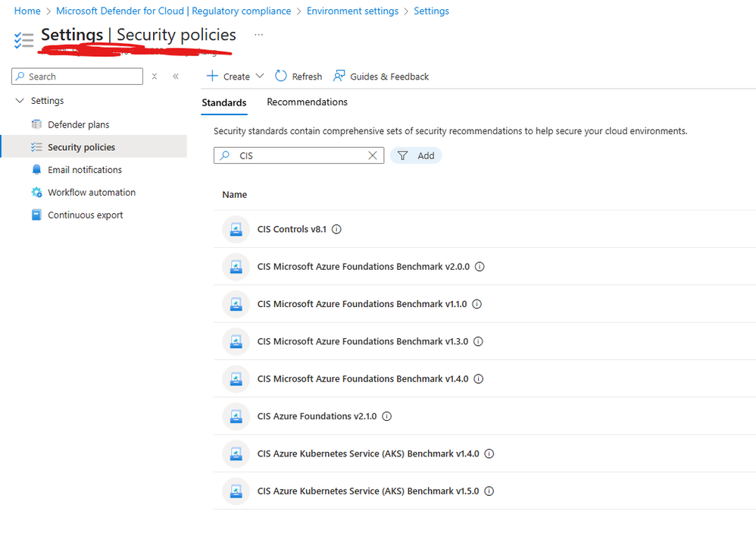756x555 pixels.
Task: Sort by the Name column header
Action: click(x=234, y=195)
